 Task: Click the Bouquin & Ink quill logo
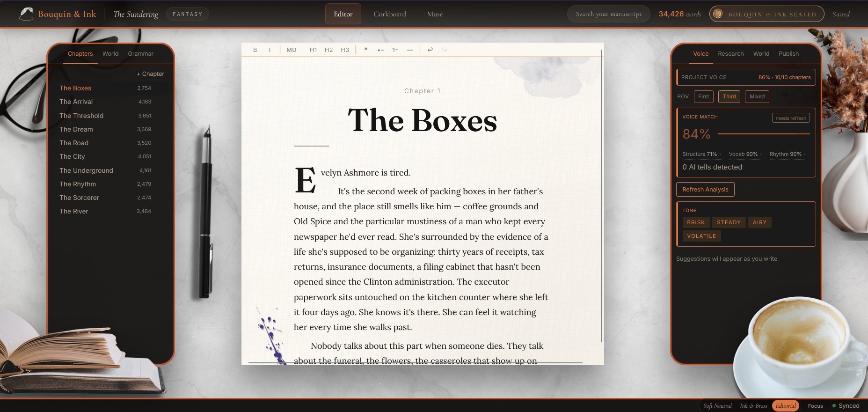pyautogui.click(x=26, y=14)
